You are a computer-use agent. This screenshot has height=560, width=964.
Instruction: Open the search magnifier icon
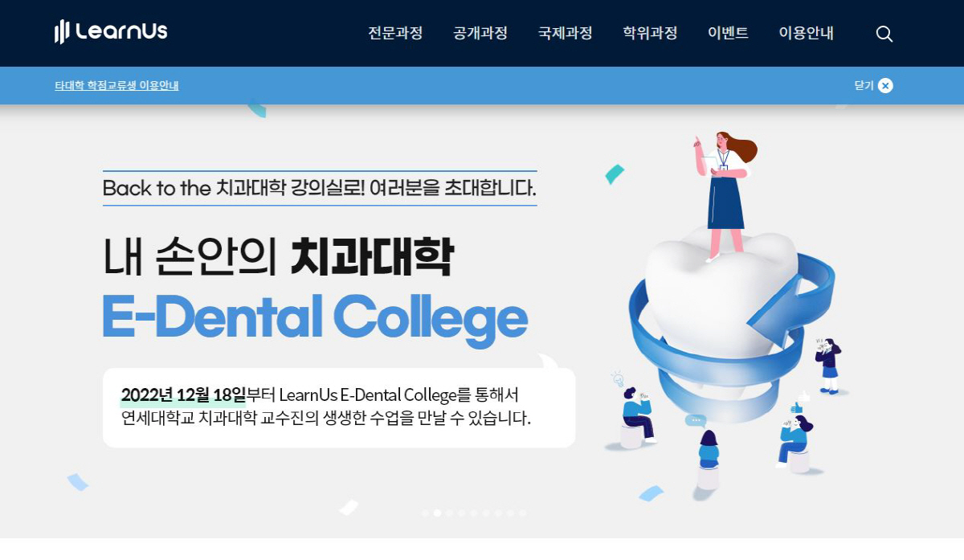884,34
